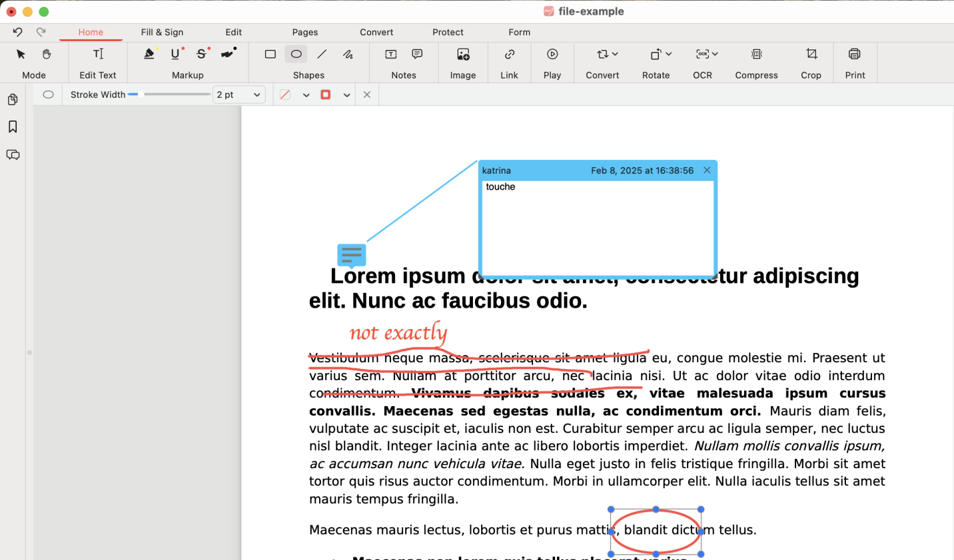Select the highlighter markup tool
The width and height of the screenshot is (954, 560).
(149, 54)
